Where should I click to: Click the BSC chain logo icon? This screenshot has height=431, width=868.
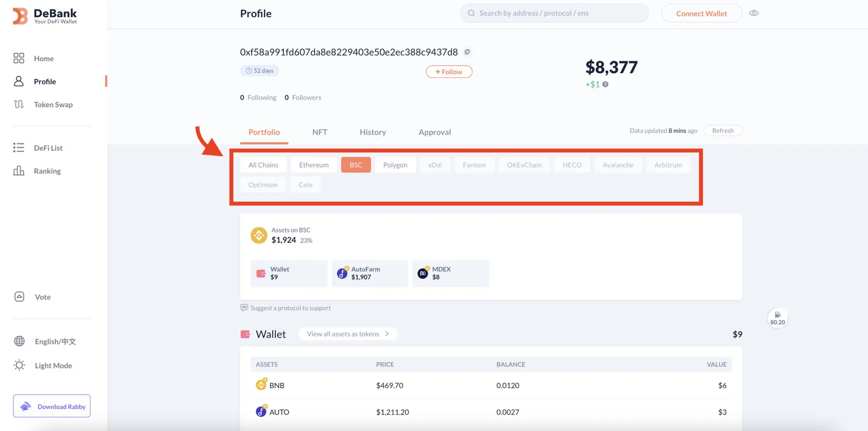click(x=259, y=235)
